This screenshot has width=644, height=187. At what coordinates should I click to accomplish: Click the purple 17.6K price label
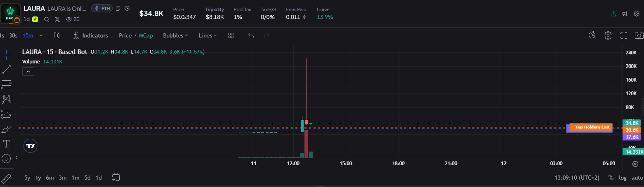pyautogui.click(x=632, y=137)
